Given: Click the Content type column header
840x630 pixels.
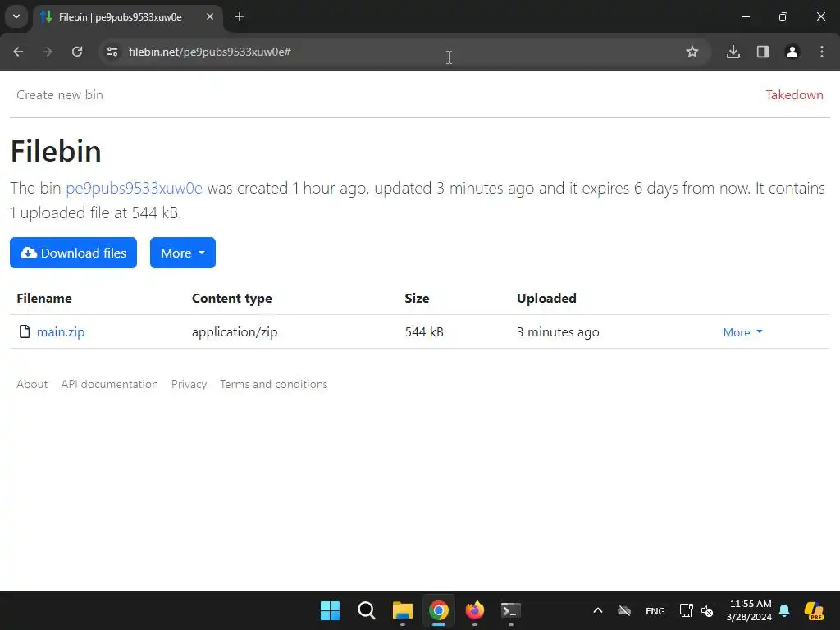Looking at the screenshot, I should tap(232, 299).
